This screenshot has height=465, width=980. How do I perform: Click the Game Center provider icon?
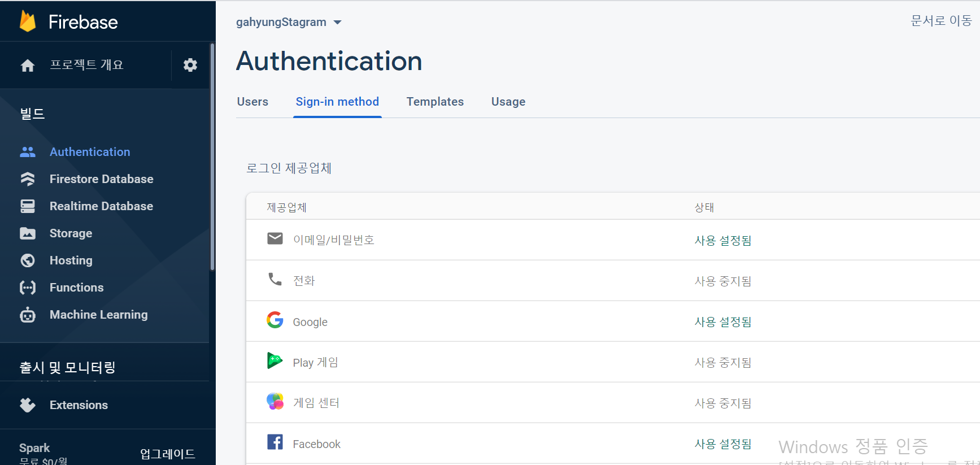(x=275, y=401)
